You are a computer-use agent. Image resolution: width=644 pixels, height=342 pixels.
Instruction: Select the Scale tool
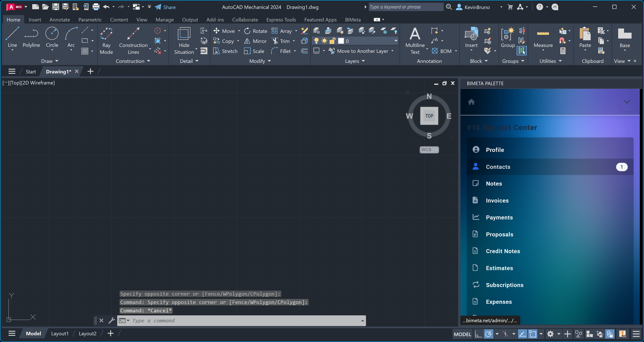point(254,51)
